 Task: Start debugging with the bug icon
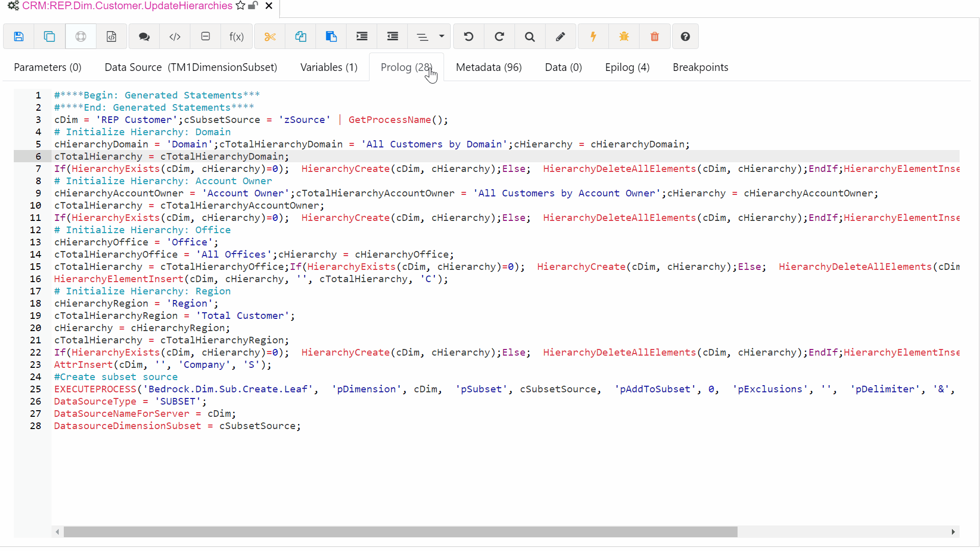(x=624, y=36)
